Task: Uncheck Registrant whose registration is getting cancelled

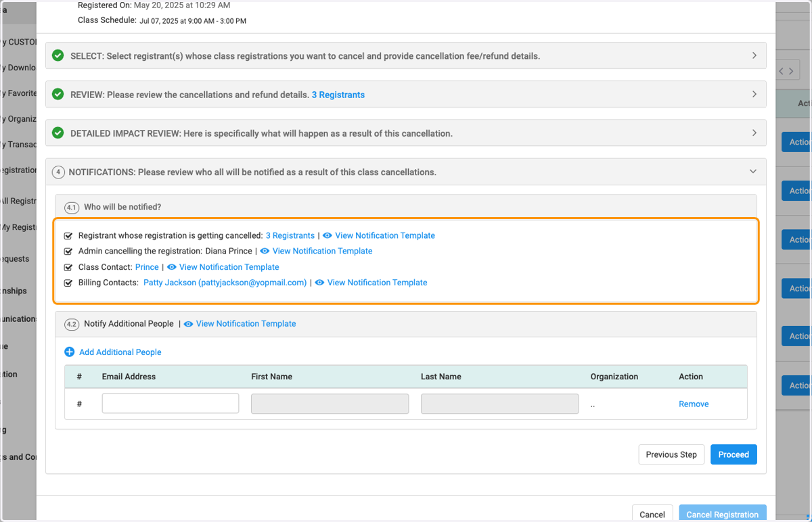Action: pos(68,236)
